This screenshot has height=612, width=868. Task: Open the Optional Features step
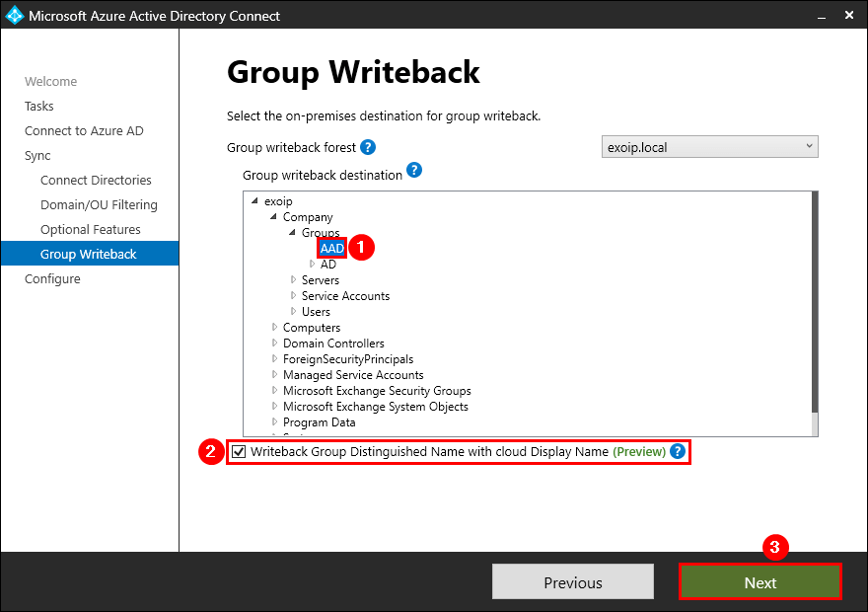(x=90, y=229)
